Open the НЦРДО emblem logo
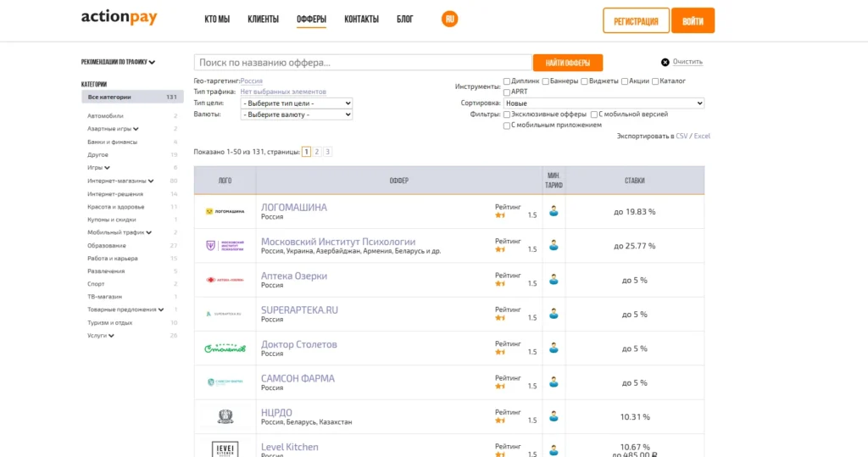Viewport: 868px width, 457px height. click(225, 416)
